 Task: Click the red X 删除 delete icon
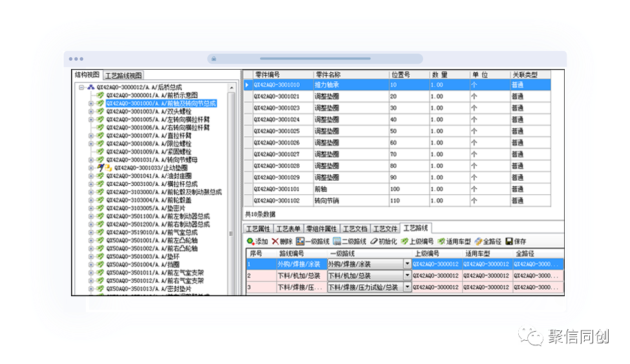point(275,241)
